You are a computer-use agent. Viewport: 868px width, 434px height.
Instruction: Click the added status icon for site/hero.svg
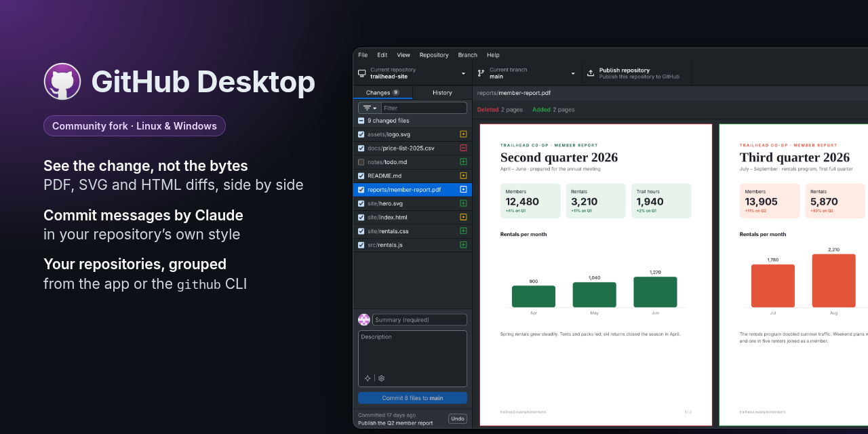tap(463, 203)
